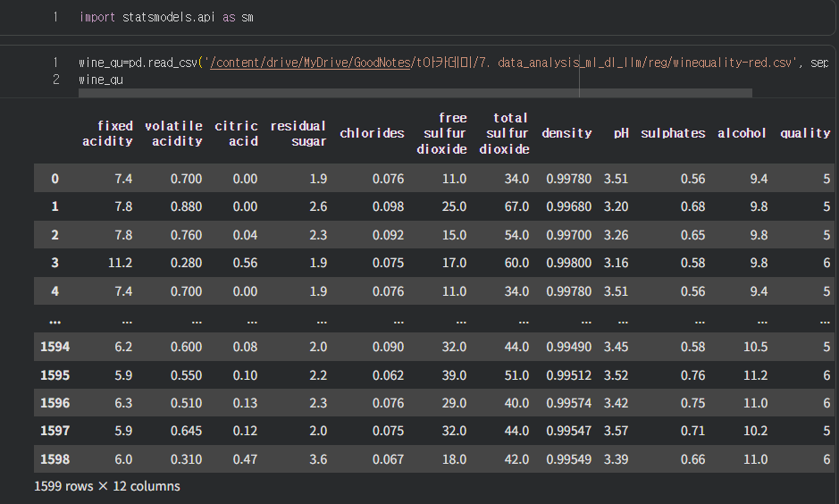Click total sulfur dioxide value 54.0 in row 2

tap(516, 235)
